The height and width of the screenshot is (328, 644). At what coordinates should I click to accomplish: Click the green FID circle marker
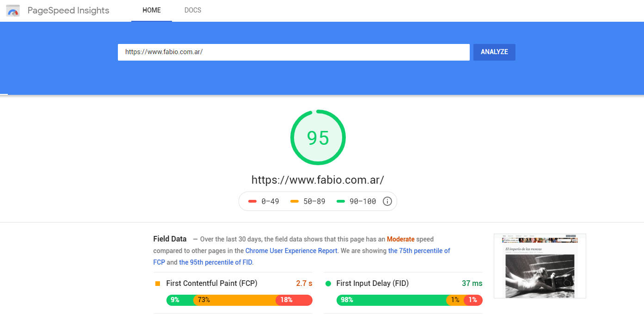[328, 284]
